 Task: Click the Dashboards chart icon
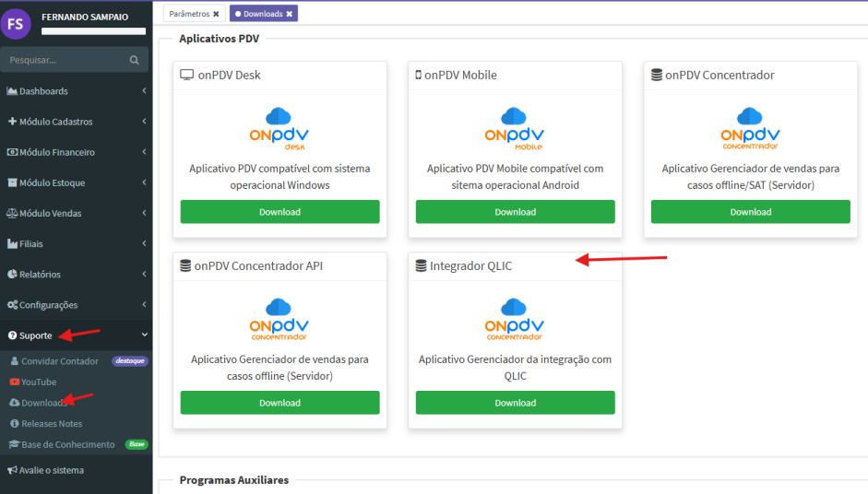[12, 90]
